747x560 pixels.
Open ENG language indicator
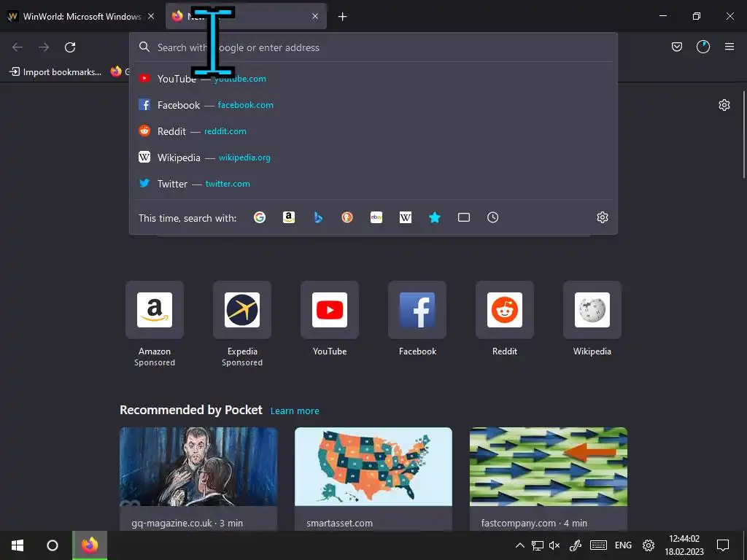(623, 545)
